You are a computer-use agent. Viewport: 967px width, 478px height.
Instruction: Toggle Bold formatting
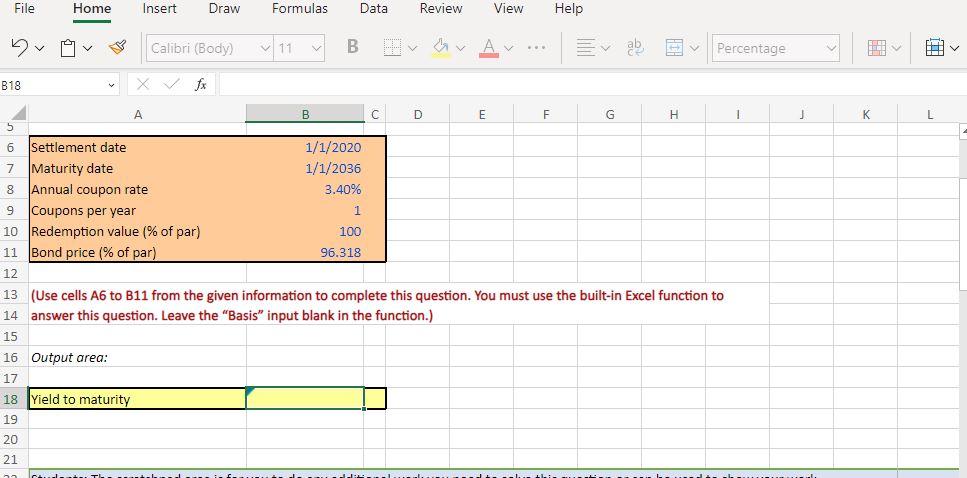tap(353, 47)
